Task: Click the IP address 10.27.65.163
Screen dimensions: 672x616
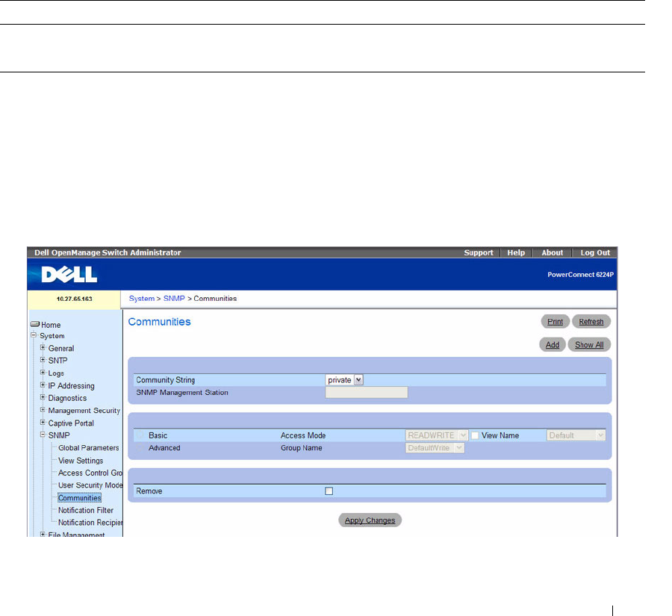Action: pyautogui.click(x=74, y=299)
